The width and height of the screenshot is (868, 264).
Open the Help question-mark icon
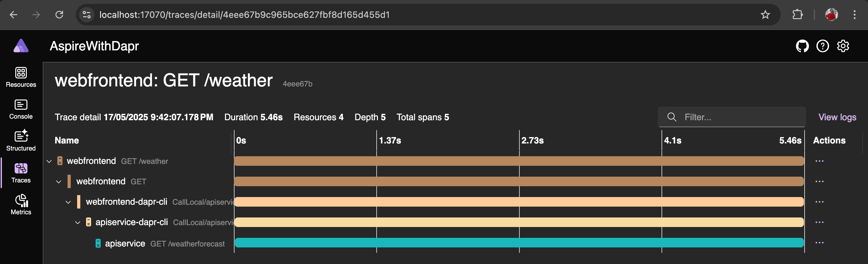(x=822, y=46)
